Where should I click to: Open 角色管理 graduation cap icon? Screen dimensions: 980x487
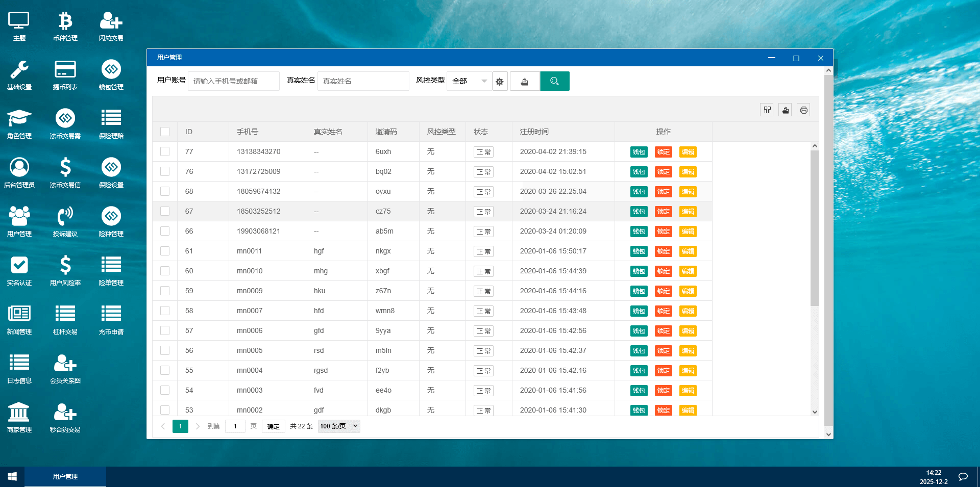click(x=19, y=123)
